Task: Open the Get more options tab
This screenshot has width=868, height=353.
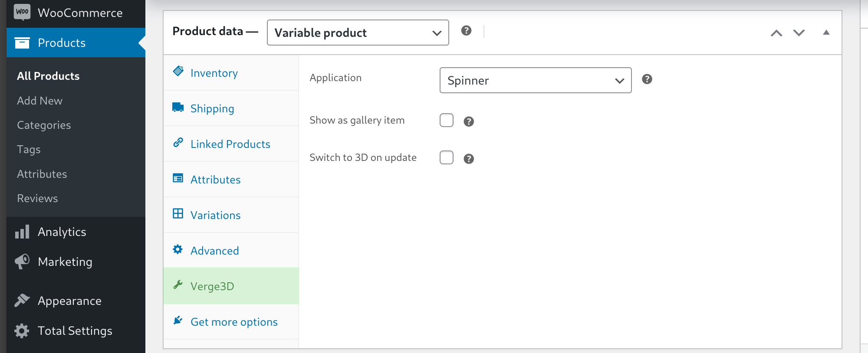Action: pos(231,322)
